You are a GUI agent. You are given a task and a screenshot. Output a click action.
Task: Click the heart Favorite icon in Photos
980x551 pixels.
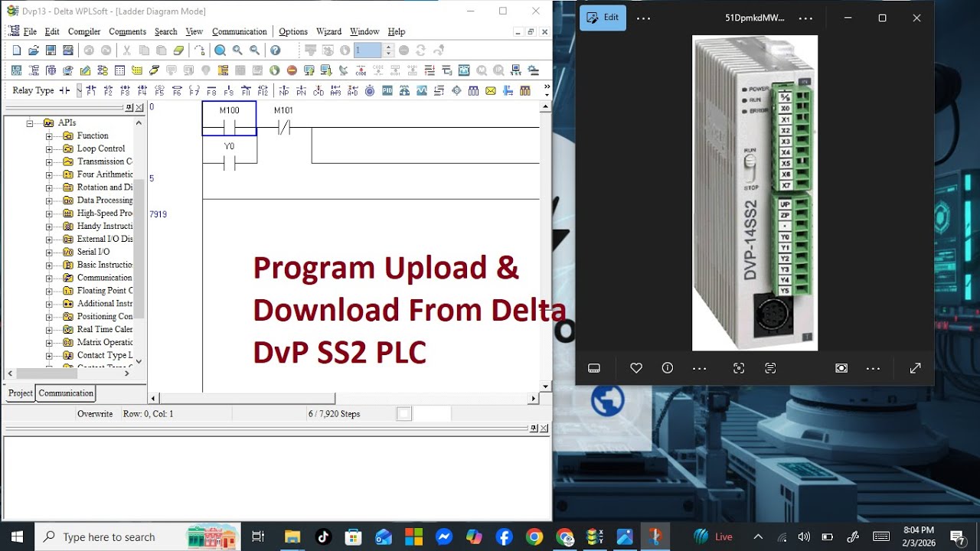point(635,368)
